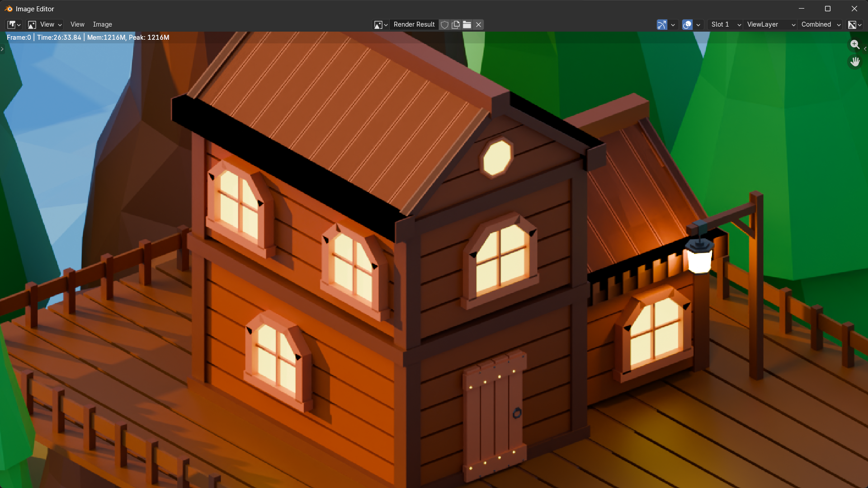Open the View mode dropdown
Screen dimensions: 868x488
(x=45, y=24)
